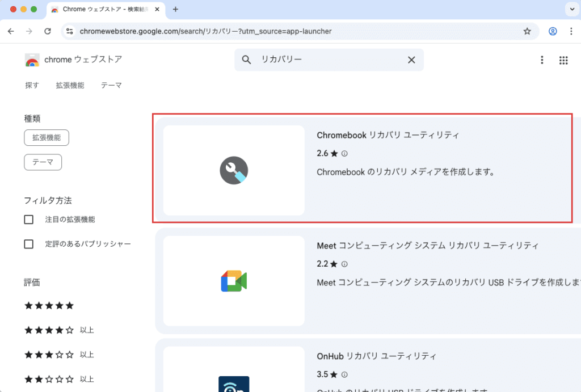Open the web store three-dot menu

click(x=542, y=60)
